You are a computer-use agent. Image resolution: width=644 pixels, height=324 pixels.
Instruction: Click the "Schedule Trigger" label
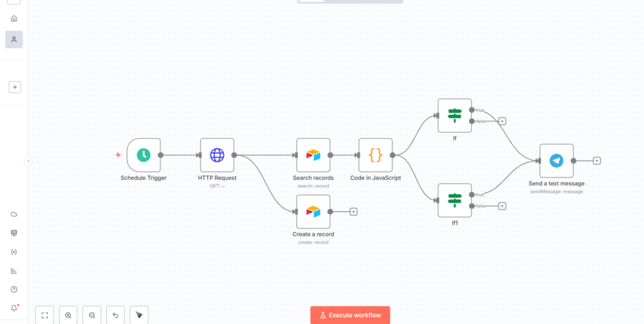[143, 178]
